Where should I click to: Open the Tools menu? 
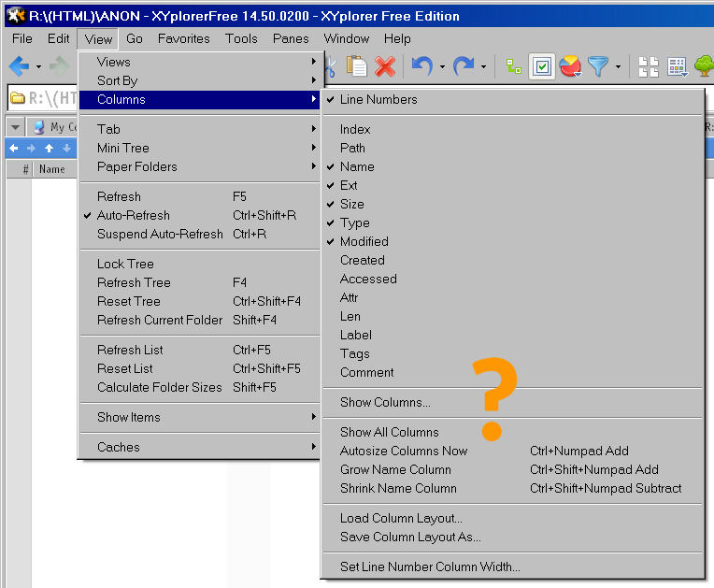click(x=241, y=38)
